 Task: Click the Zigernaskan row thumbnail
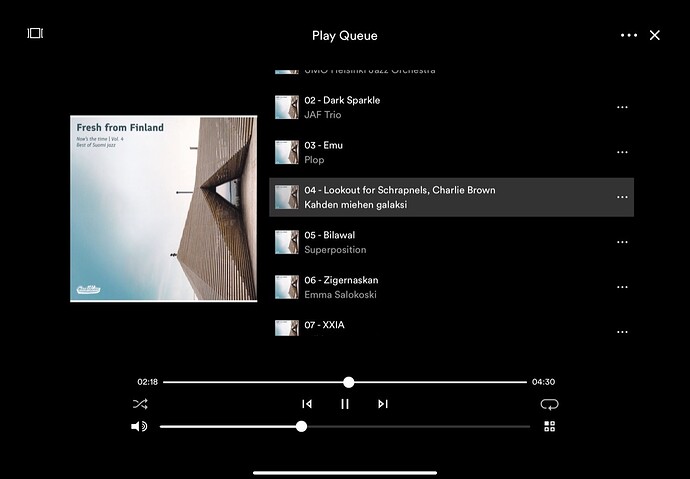pos(287,287)
